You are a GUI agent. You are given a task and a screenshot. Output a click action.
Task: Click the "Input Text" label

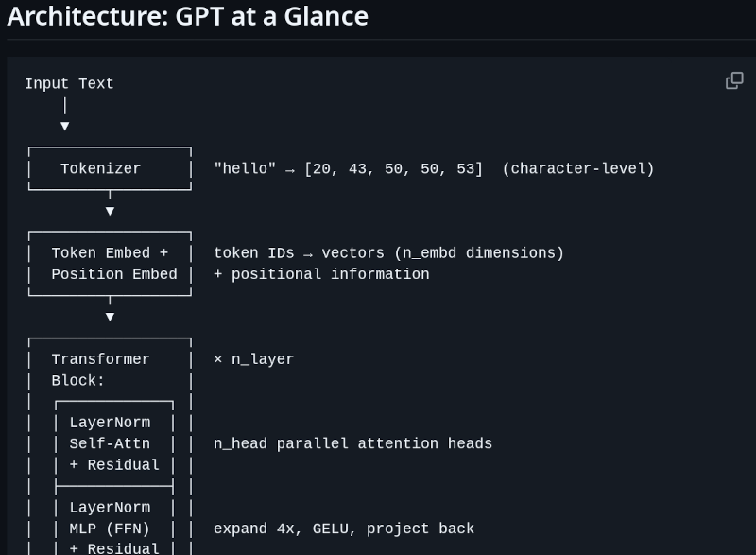tap(69, 83)
